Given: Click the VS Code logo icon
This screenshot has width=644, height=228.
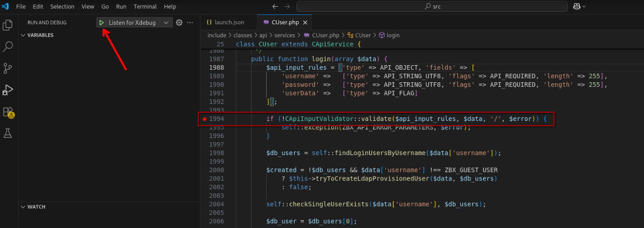Looking at the screenshot, I should tap(6, 6).
